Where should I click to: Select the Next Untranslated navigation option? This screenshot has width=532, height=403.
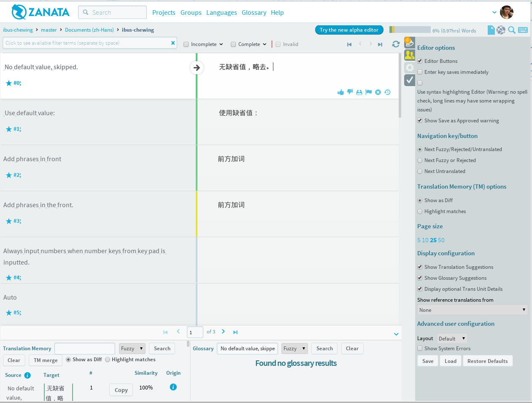(x=420, y=171)
